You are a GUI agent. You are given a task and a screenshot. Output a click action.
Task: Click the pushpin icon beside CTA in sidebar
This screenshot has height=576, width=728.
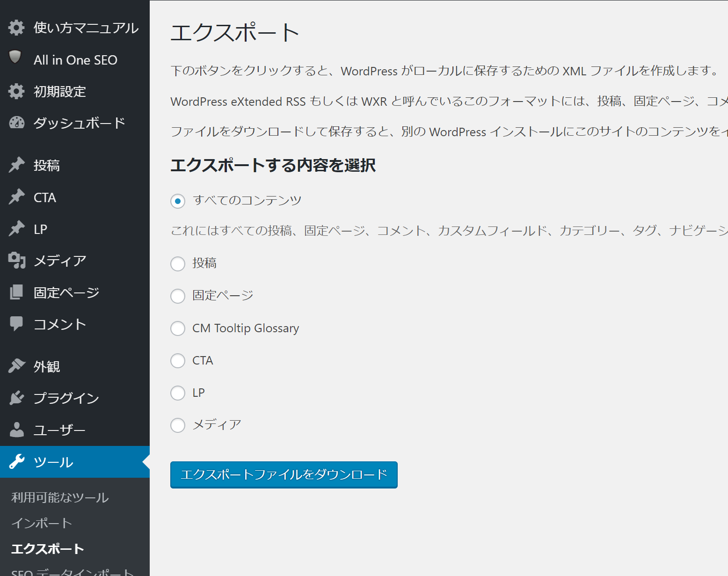(16, 197)
